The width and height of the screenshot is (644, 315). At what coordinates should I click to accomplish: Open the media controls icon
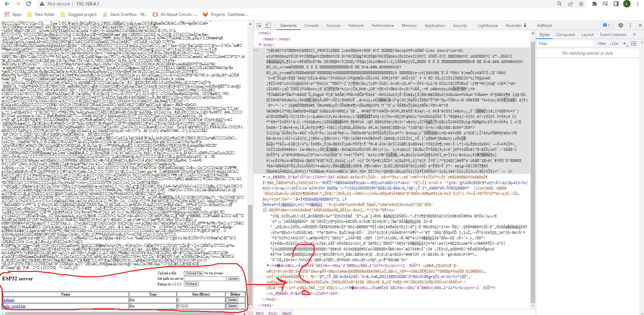[605, 4]
